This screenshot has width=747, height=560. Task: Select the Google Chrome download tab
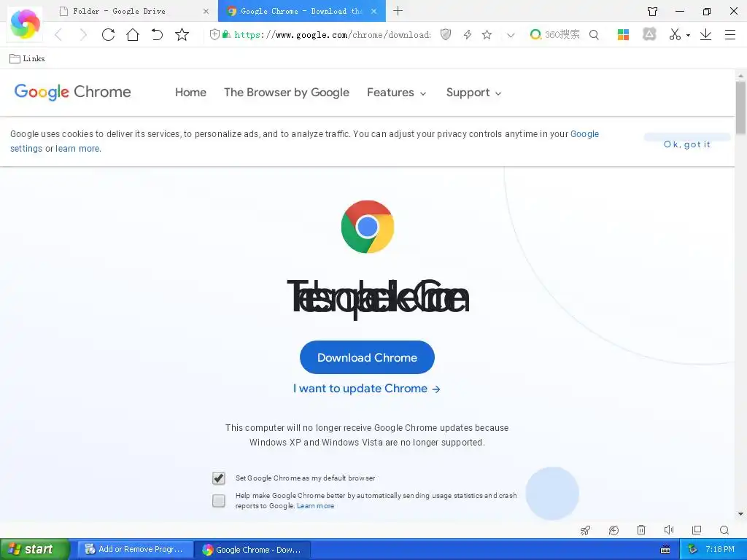301,11
